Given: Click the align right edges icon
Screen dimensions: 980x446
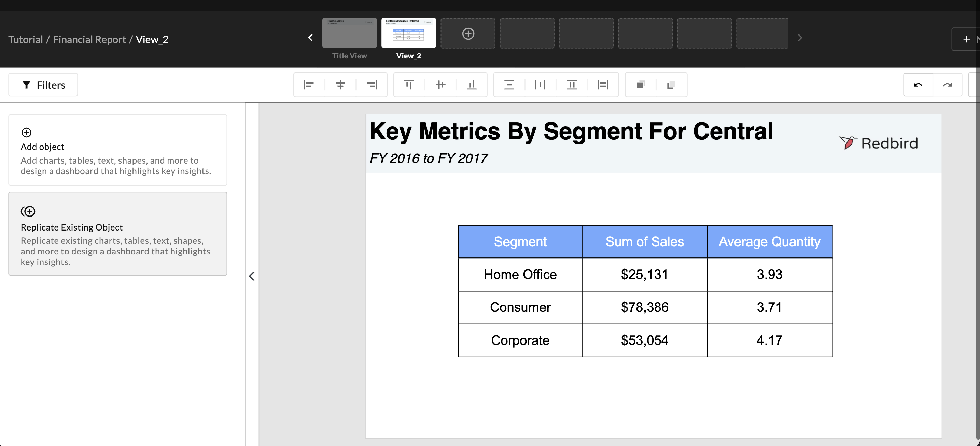Looking at the screenshot, I should 372,85.
